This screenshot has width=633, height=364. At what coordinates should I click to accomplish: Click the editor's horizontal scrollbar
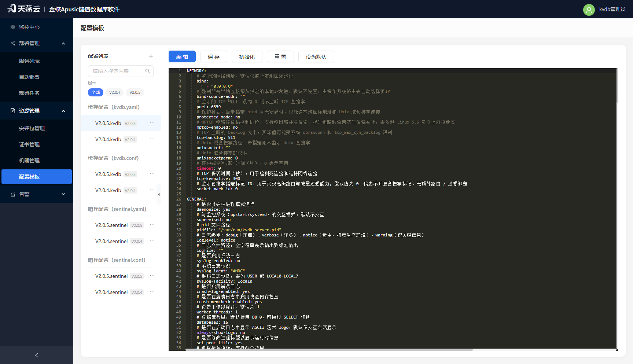point(329,350)
